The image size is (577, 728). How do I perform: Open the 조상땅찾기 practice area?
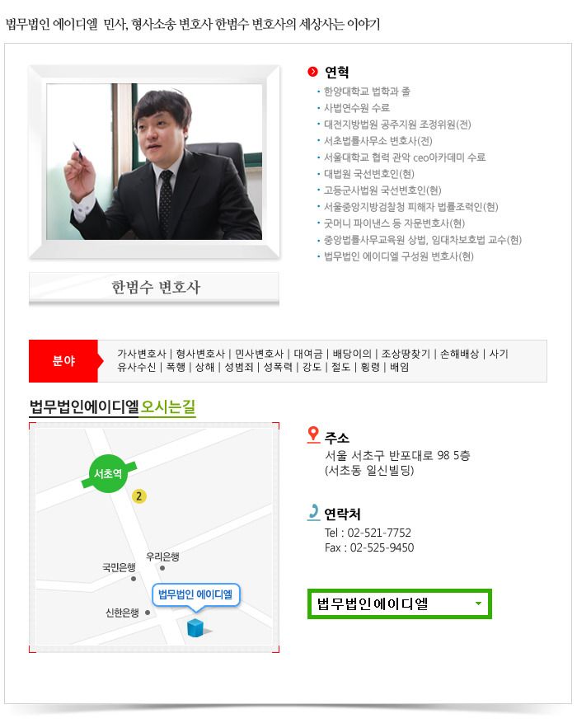[406, 354]
